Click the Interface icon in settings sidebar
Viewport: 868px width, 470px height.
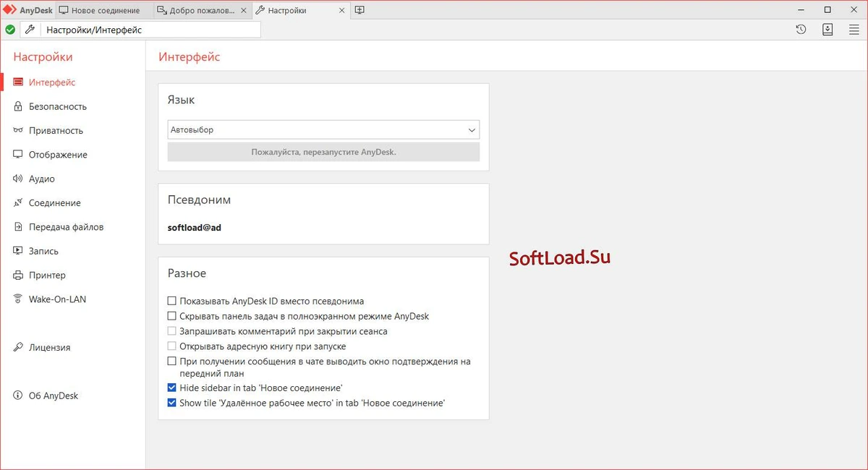[18, 82]
